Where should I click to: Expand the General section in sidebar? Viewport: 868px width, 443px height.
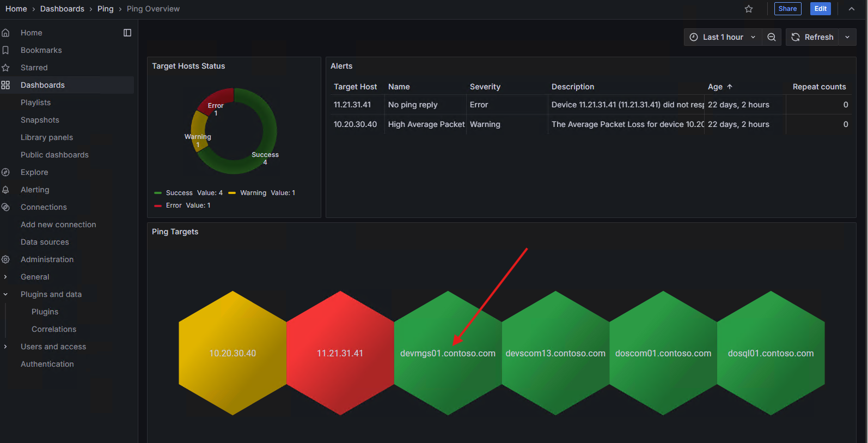[6, 277]
